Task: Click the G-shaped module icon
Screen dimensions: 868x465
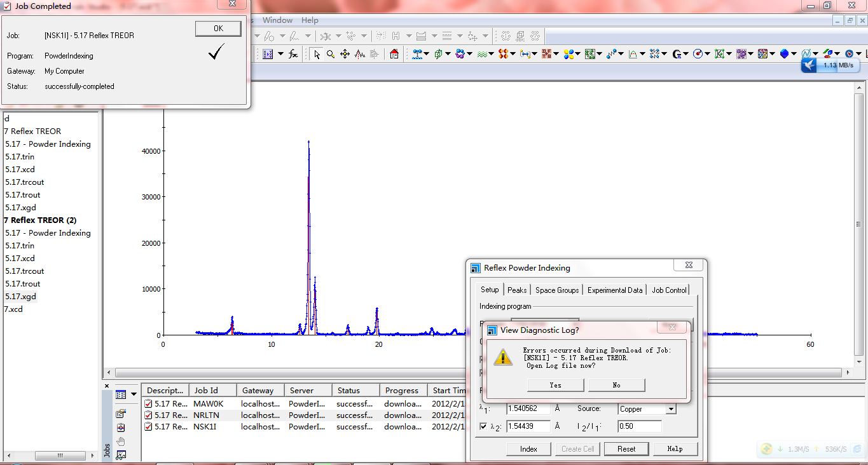Action: coord(677,54)
